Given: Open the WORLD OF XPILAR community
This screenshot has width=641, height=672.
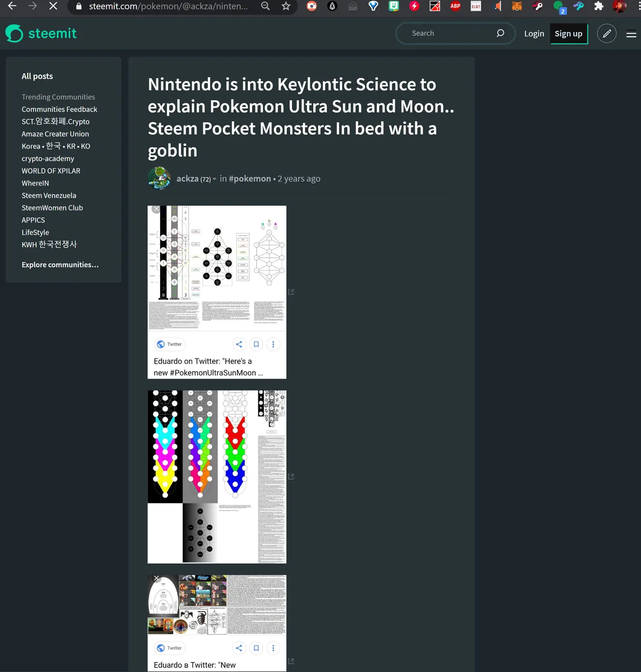Looking at the screenshot, I should (x=51, y=171).
